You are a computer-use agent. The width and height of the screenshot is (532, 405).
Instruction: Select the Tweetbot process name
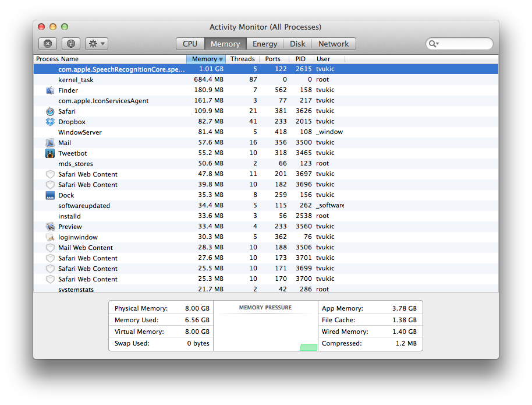tap(73, 153)
